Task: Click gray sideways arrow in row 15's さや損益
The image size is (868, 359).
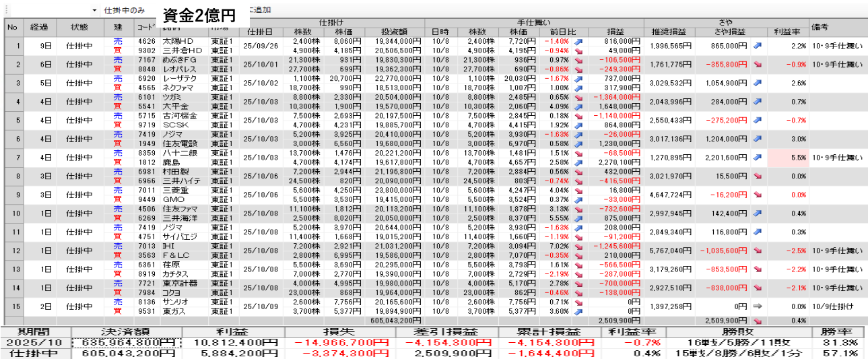Action: point(758,307)
